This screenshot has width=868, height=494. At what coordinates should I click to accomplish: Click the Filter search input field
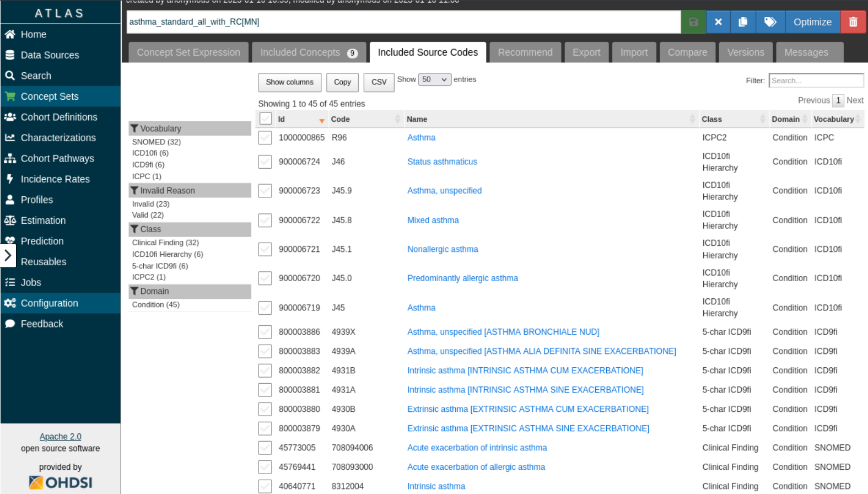click(x=816, y=80)
